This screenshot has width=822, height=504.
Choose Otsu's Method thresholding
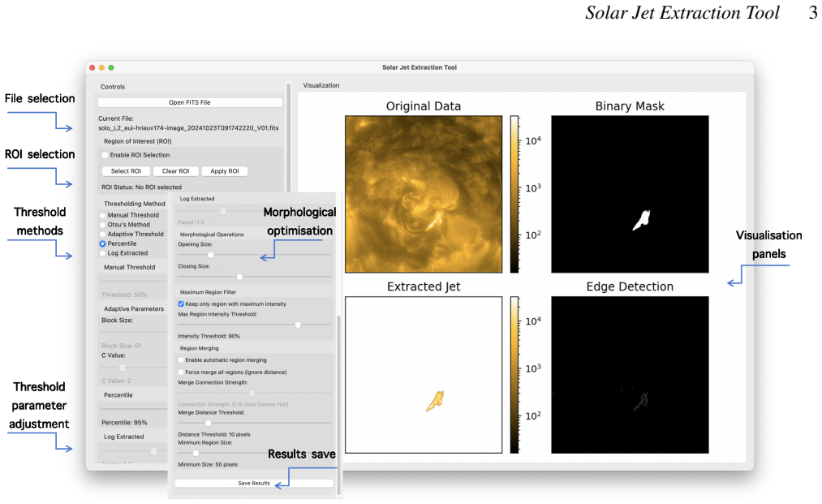point(103,225)
